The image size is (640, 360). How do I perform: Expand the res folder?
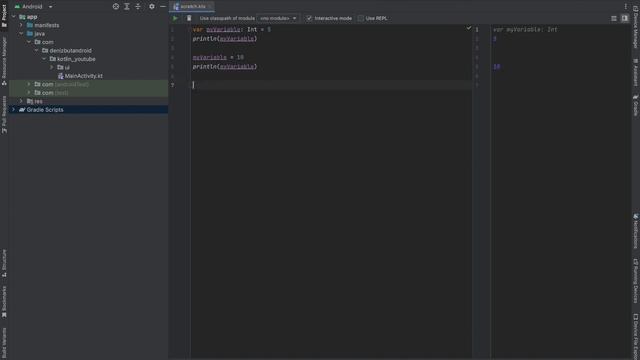(x=21, y=101)
